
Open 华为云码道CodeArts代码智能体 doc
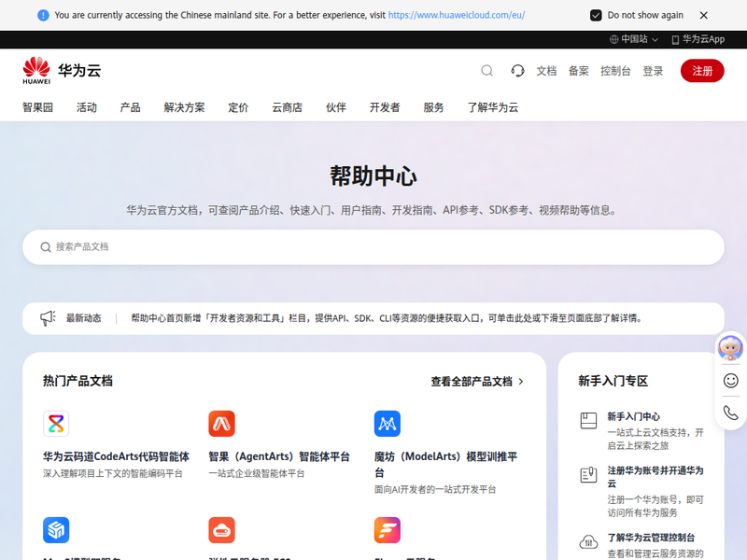[x=116, y=456]
